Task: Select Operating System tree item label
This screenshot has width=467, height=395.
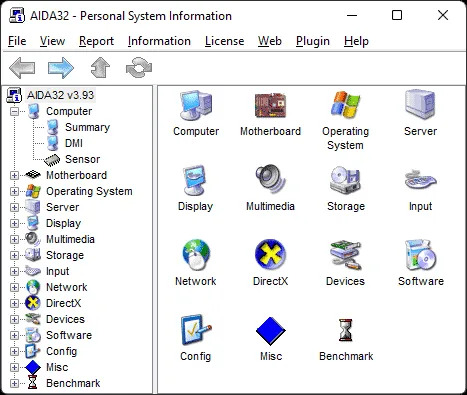Action: click(89, 191)
